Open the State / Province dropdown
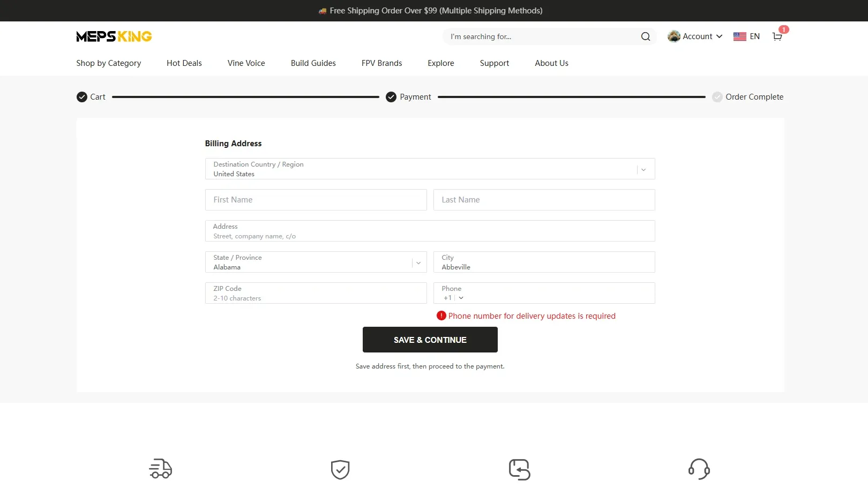The image size is (868, 488). tap(418, 262)
